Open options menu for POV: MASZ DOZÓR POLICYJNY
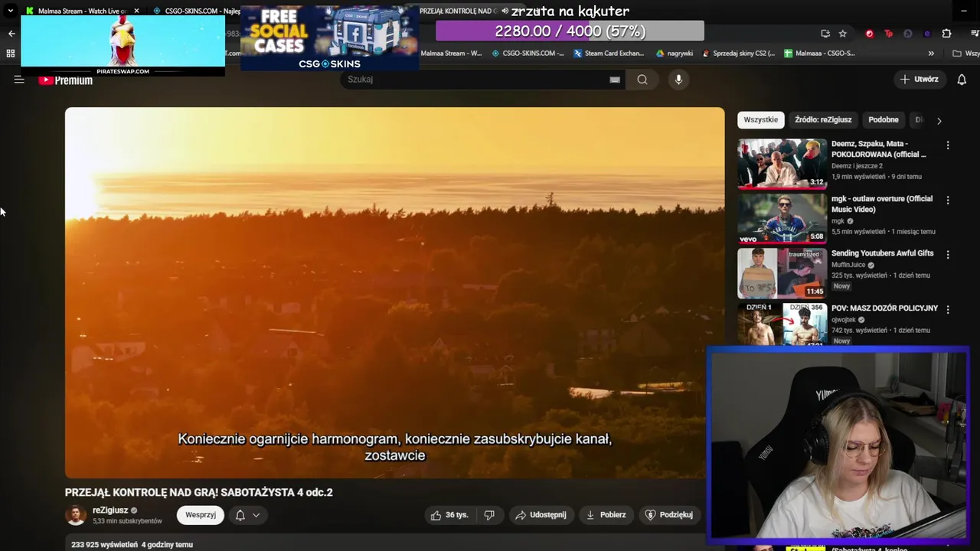Viewport: 980px width, 551px height. click(948, 310)
